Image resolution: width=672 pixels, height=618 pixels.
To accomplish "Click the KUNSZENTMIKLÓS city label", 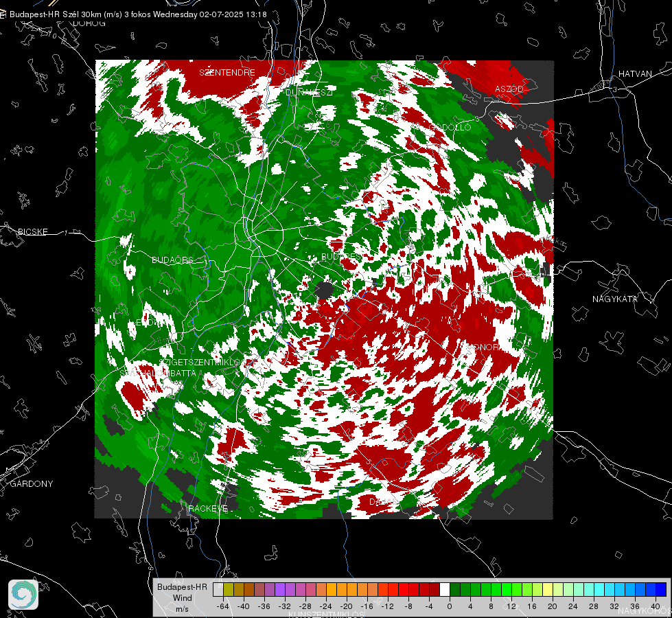I will (326, 615).
